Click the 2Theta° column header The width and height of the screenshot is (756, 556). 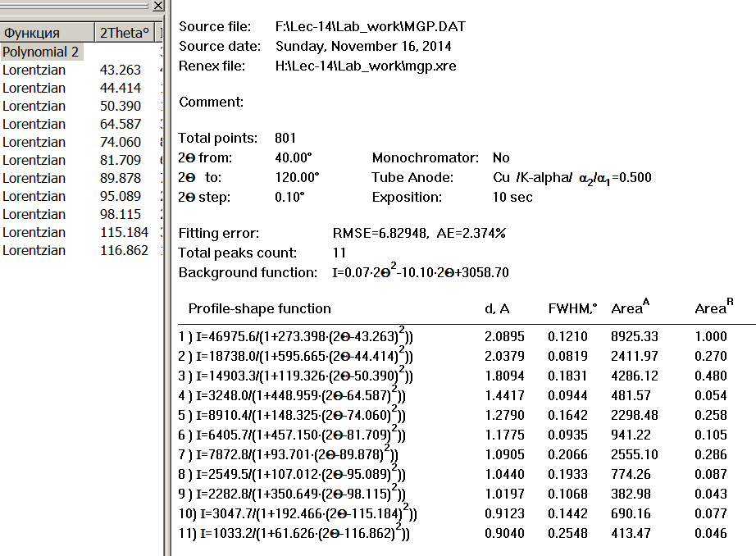[125, 33]
